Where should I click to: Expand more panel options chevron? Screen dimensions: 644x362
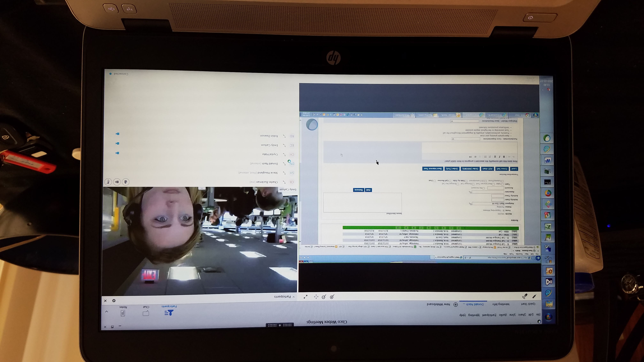click(x=107, y=312)
